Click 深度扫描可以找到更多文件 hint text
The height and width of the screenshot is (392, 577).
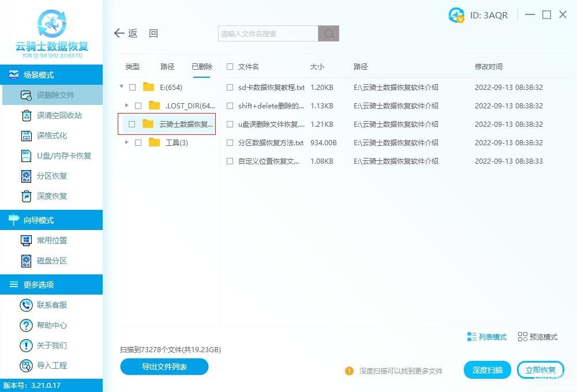pyautogui.click(x=401, y=371)
